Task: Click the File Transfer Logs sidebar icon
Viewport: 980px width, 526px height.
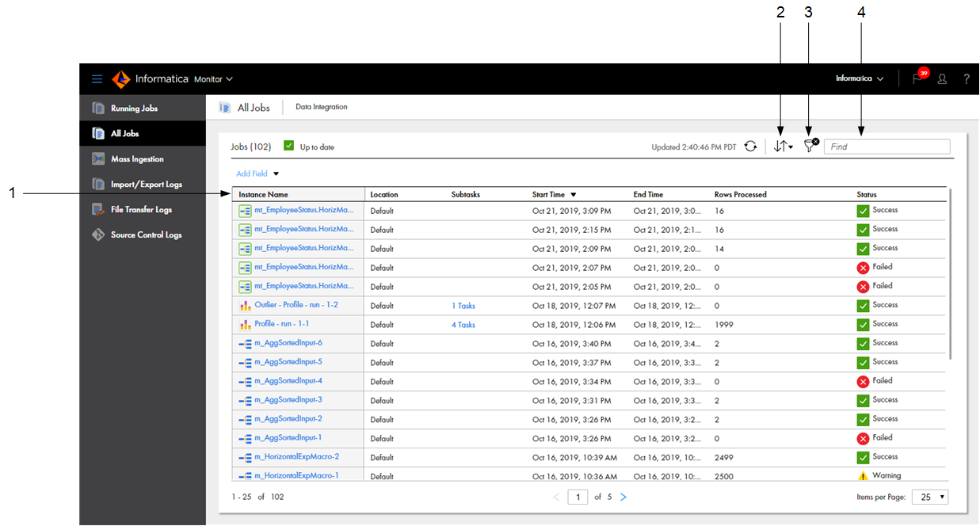Action: click(x=98, y=209)
